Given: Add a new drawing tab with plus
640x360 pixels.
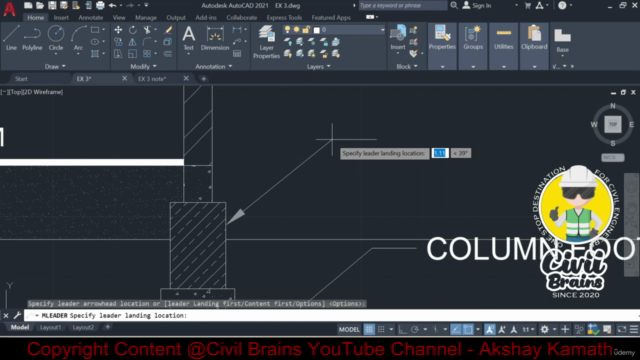Looking at the screenshot, I should click(204, 79).
